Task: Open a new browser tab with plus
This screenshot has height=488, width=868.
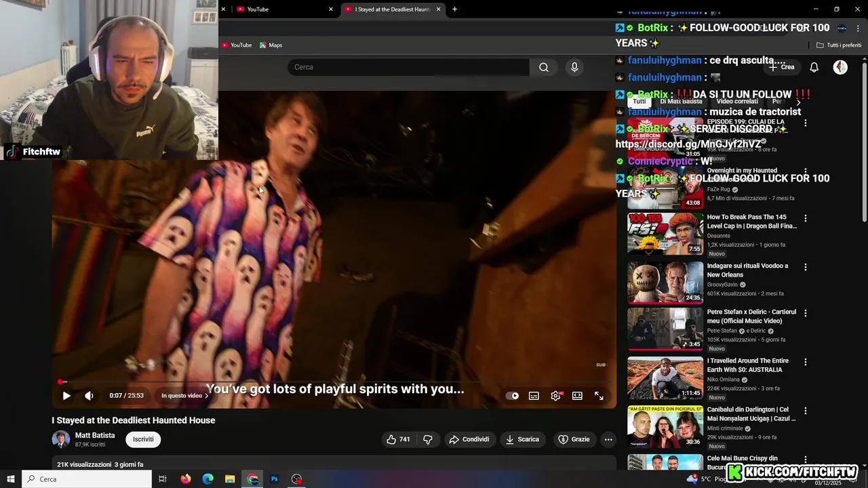Action: coord(454,9)
